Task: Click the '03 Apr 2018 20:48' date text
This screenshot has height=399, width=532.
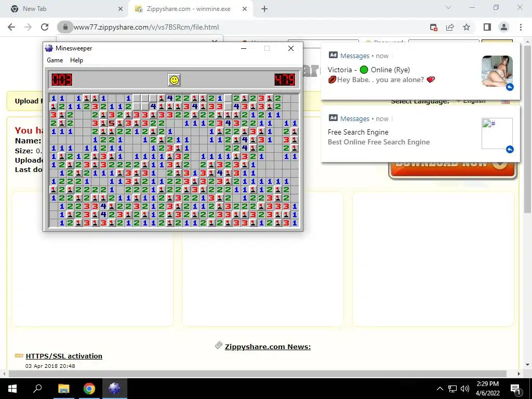Action: [x=50, y=366]
